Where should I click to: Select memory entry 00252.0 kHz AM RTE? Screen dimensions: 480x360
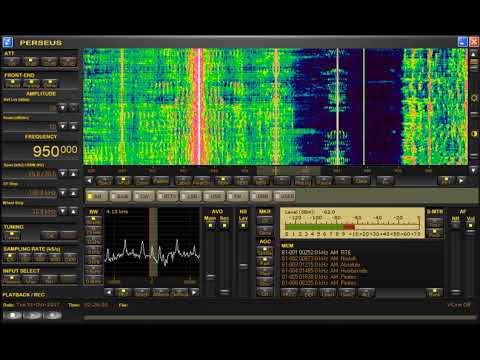pos(316,252)
